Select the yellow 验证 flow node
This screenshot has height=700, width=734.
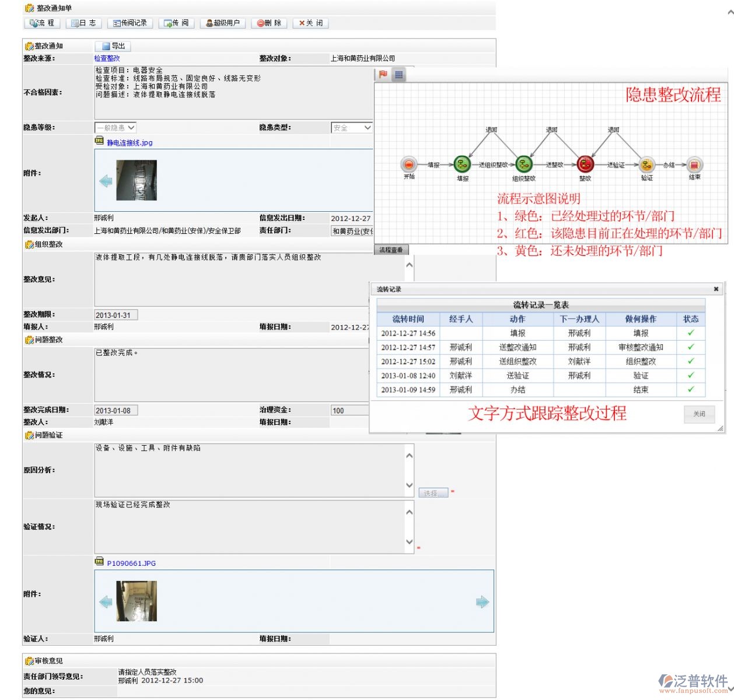(646, 164)
